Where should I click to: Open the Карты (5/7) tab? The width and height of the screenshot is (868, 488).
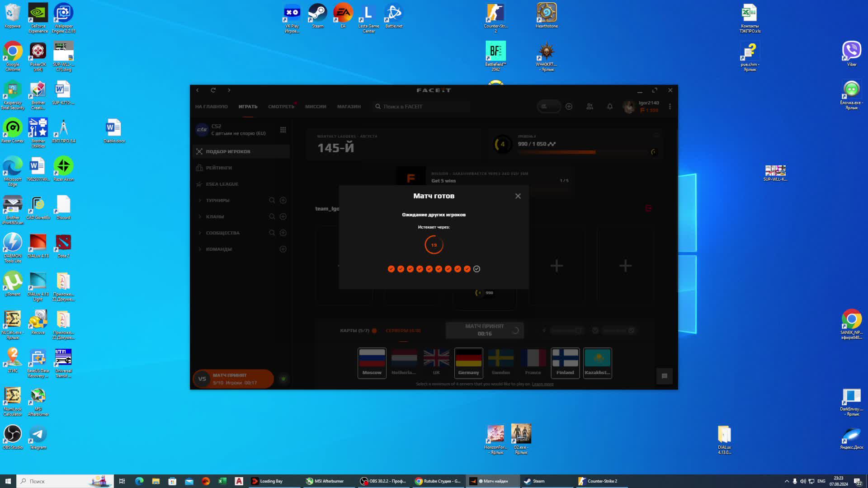tap(354, 331)
